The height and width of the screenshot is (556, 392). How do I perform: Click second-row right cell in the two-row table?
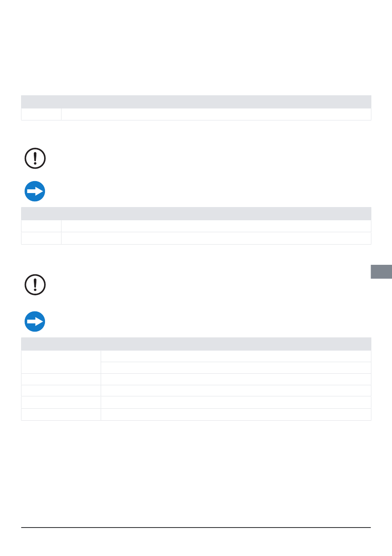216,238
